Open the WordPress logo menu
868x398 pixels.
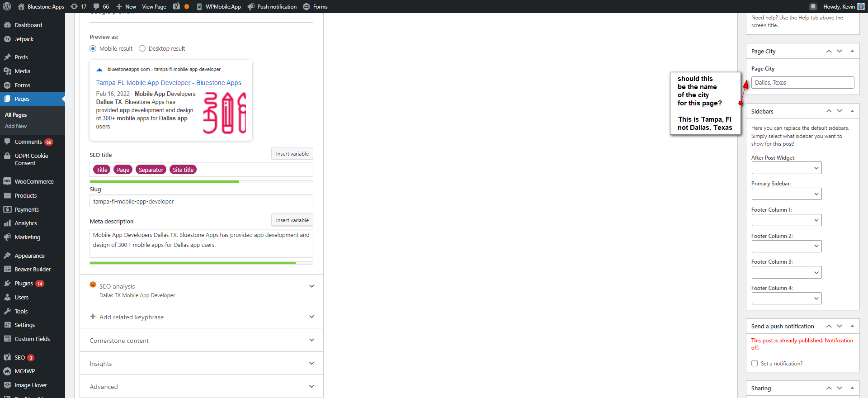pyautogui.click(x=7, y=6)
